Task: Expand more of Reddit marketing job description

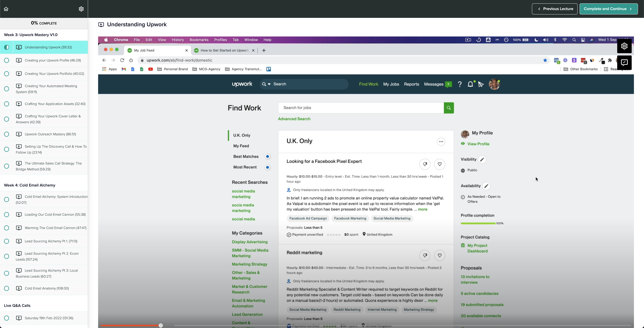Action: pyautogui.click(x=433, y=301)
